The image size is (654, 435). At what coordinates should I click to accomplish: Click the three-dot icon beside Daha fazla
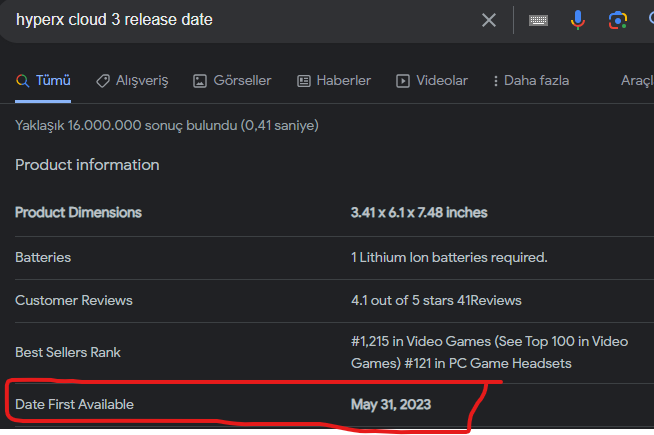[x=496, y=81]
